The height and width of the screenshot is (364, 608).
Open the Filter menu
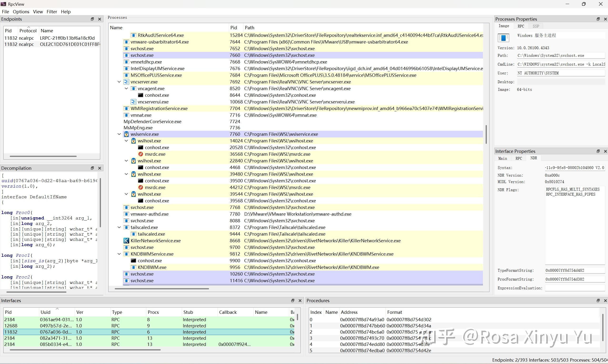coord(52,11)
